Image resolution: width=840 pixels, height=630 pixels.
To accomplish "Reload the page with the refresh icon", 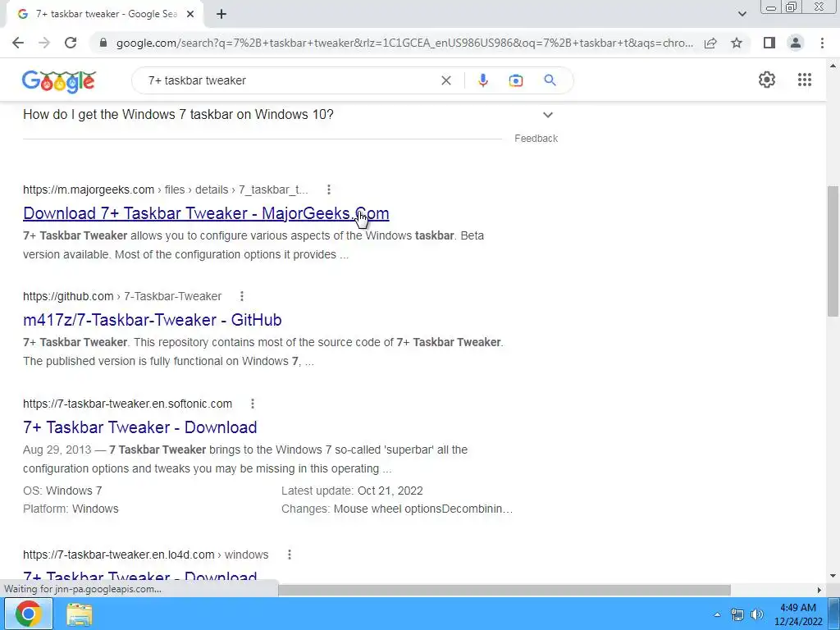I will (71, 43).
